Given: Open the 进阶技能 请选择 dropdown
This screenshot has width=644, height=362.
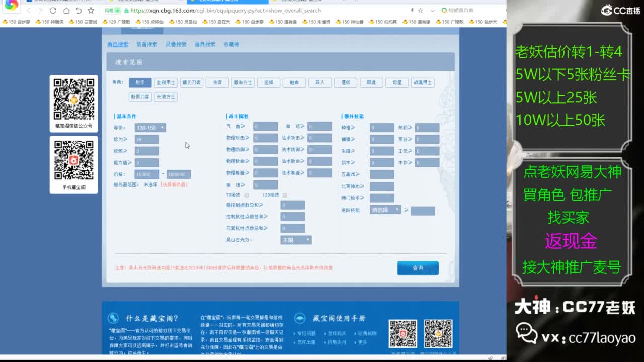Looking at the screenshot, I should click(x=385, y=209).
